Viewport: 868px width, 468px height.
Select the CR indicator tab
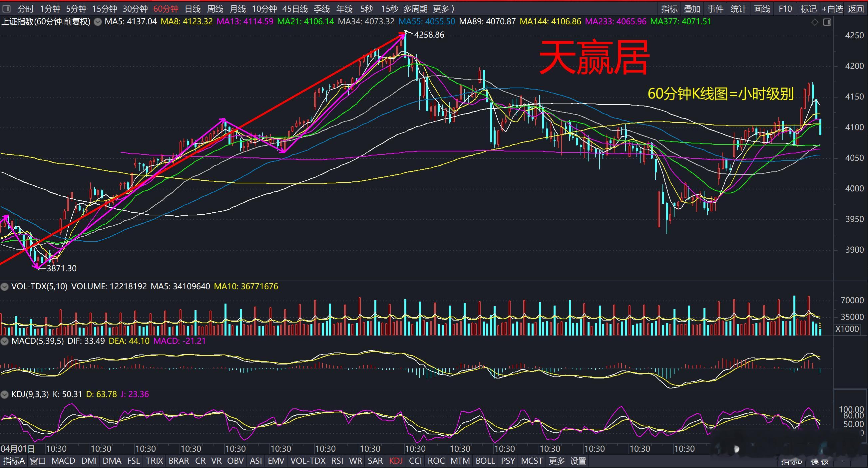pyautogui.click(x=200, y=461)
